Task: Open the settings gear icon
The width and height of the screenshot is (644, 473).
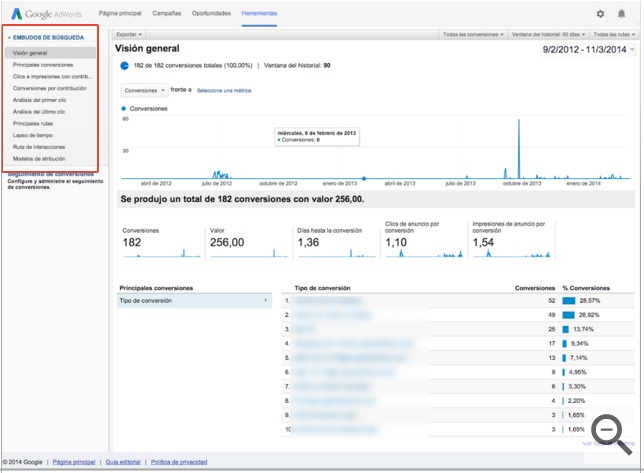Action: click(x=600, y=14)
